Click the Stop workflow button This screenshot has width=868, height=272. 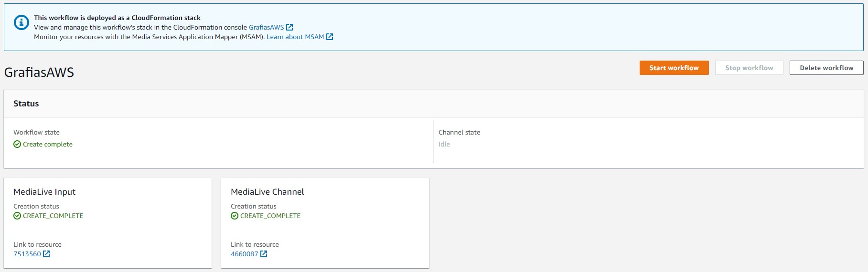(x=749, y=68)
